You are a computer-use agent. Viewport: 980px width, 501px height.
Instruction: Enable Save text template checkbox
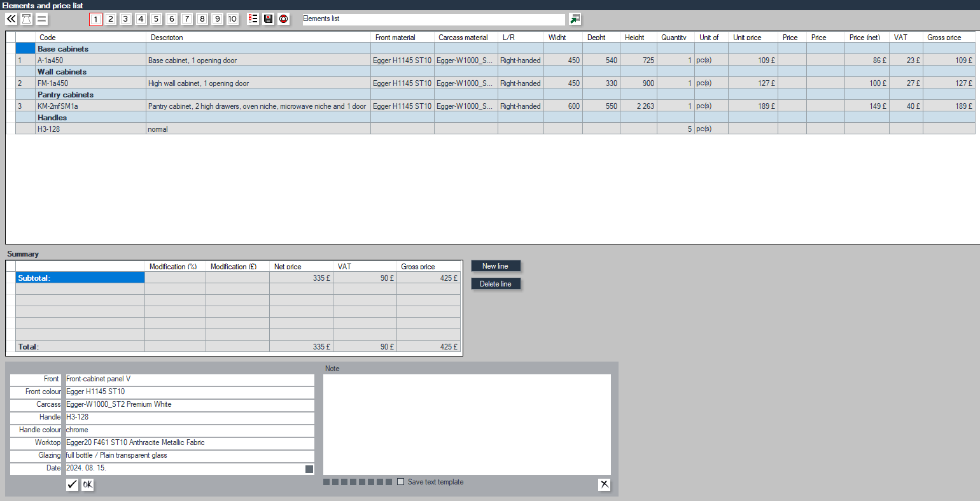[x=400, y=482]
